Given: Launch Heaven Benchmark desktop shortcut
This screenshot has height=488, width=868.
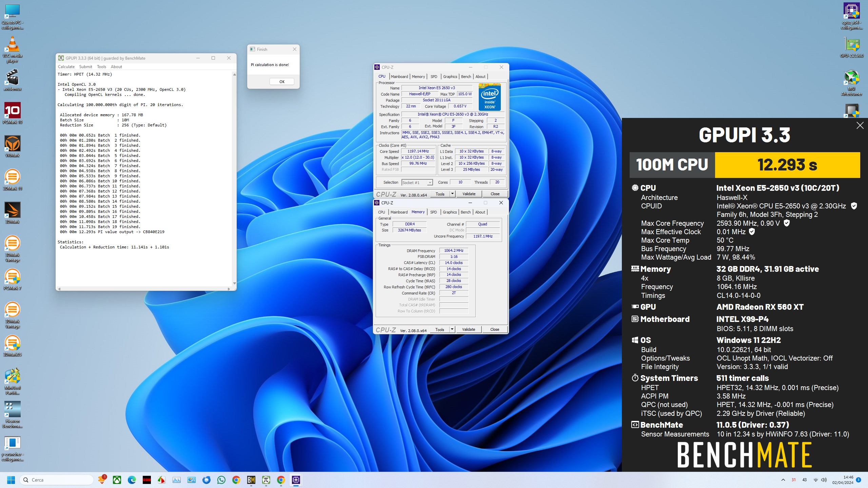Looking at the screenshot, I should pyautogui.click(x=12, y=414).
